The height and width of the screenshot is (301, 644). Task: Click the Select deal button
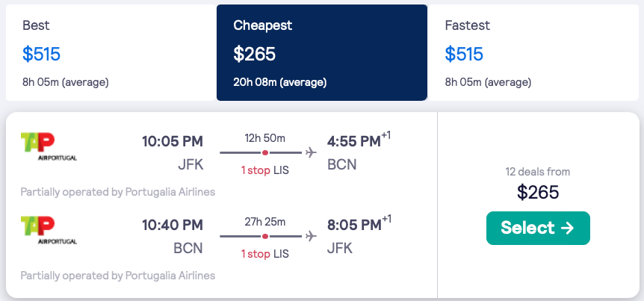pos(538,228)
